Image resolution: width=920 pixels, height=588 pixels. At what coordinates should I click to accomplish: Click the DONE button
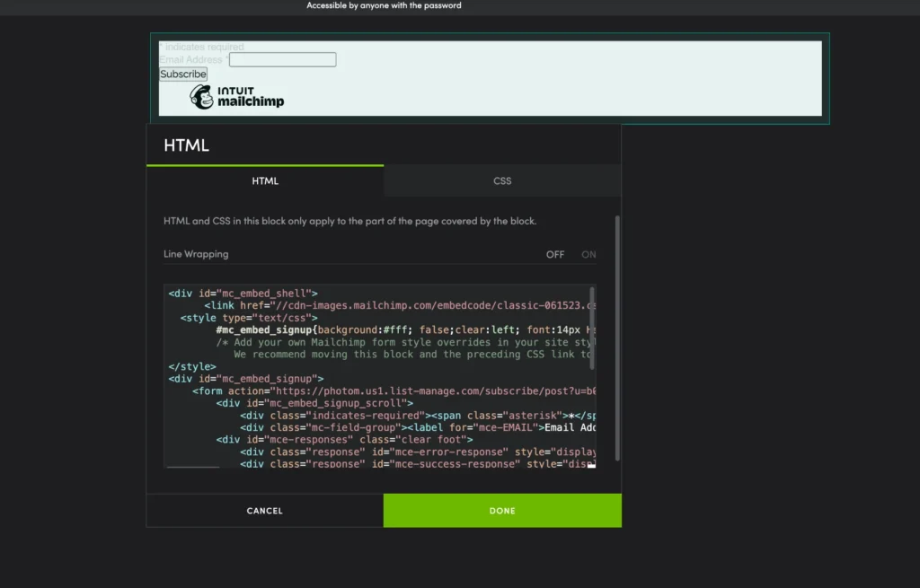(501, 510)
